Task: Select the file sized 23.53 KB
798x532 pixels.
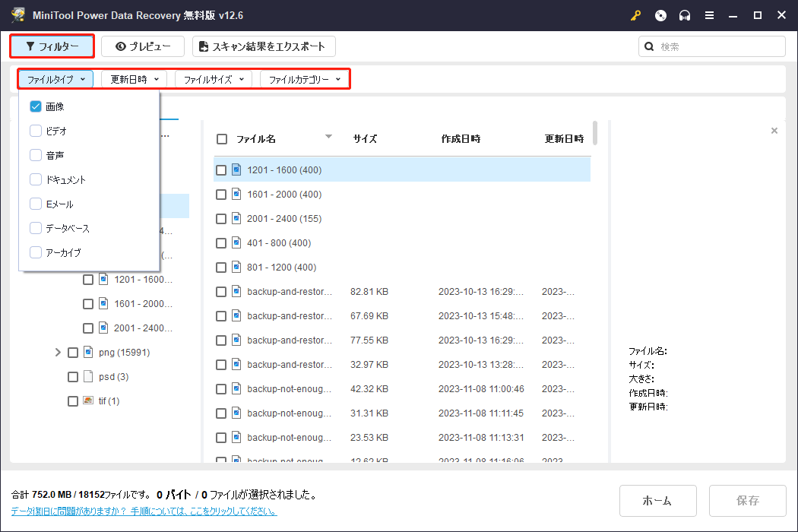Action: (x=402, y=437)
